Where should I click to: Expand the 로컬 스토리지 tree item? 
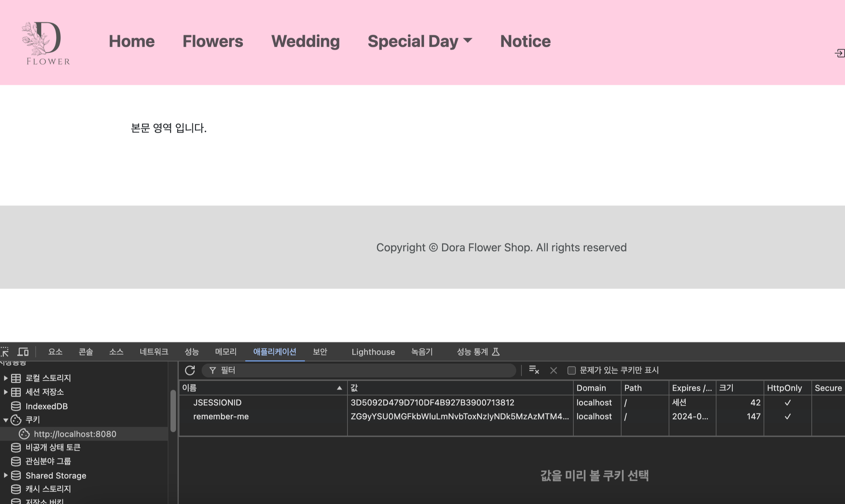(6, 378)
